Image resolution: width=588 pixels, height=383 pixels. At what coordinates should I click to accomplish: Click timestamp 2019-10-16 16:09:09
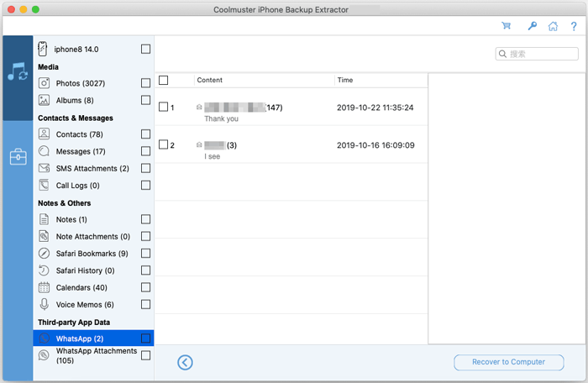pyautogui.click(x=375, y=145)
